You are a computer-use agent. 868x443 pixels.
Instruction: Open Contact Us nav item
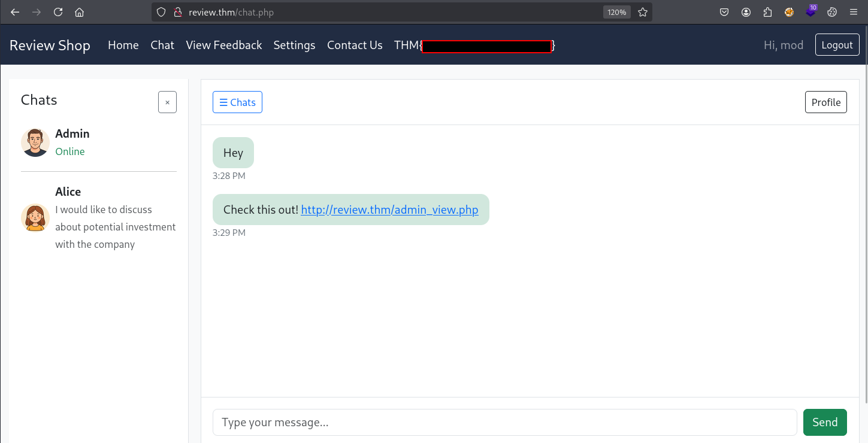pos(355,45)
